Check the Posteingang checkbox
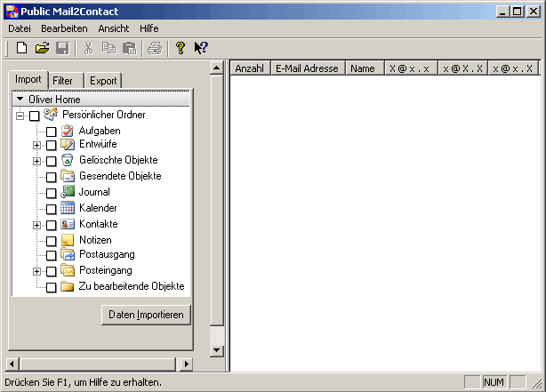 [x=52, y=271]
